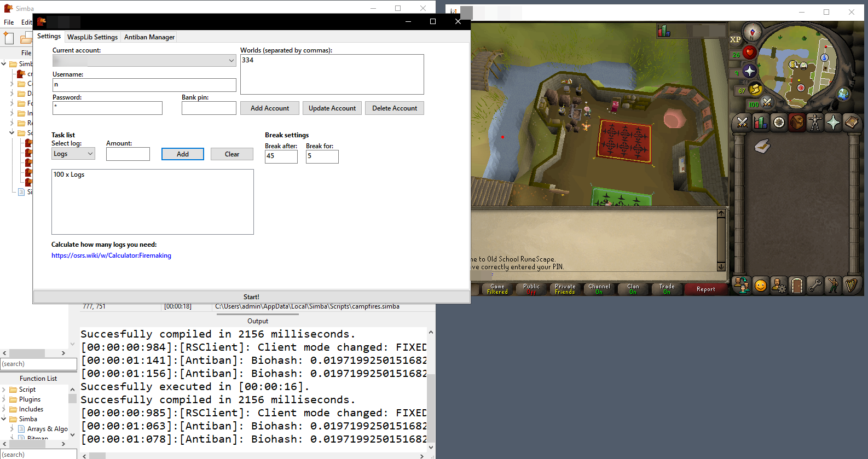Open the Spellbook magic tab
This screenshot has width=868, height=459.
click(851, 123)
